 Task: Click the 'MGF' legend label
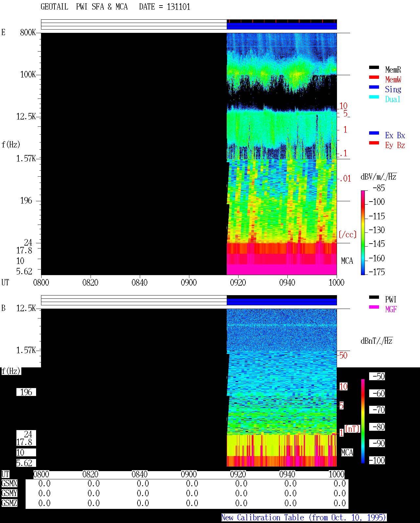click(391, 309)
